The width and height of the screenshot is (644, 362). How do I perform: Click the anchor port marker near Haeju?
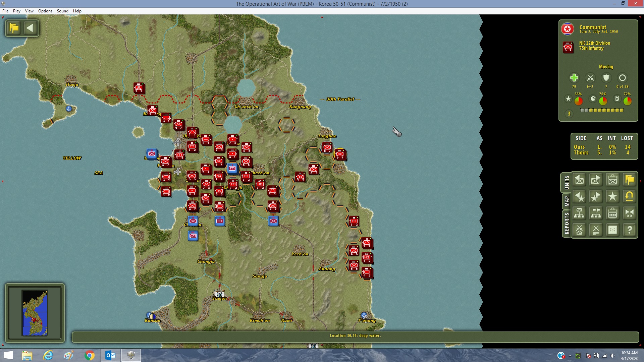69,109
